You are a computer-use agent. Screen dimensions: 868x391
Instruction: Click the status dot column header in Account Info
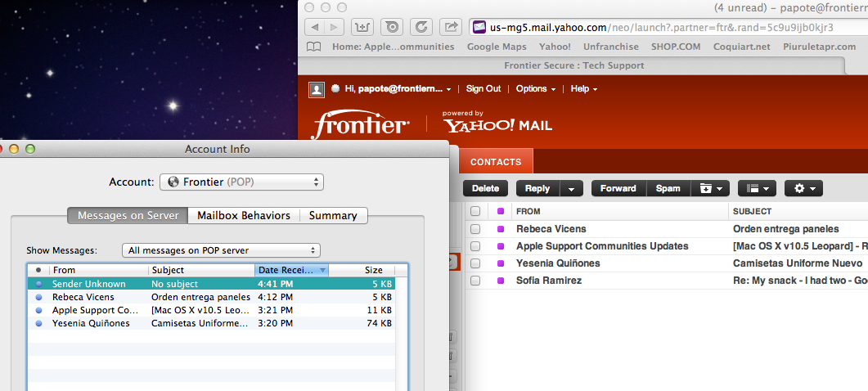(38, 270)
